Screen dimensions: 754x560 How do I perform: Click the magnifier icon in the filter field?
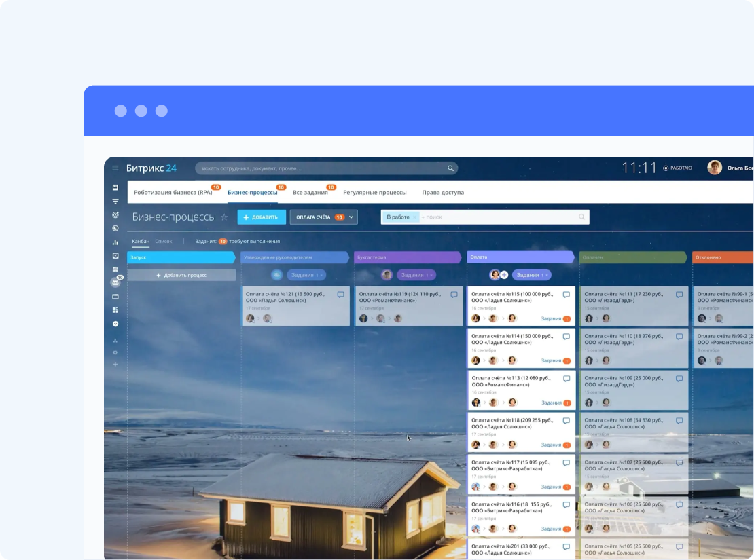[x=581, y=217]
